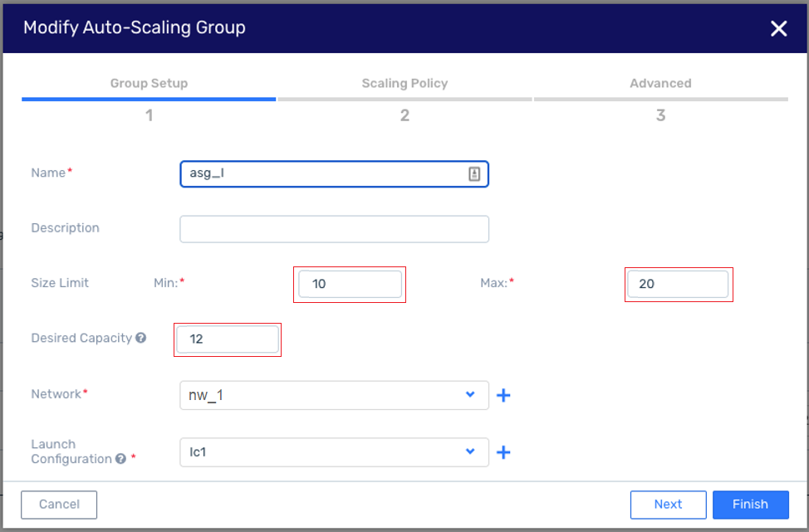Screen dimensions: 809x532
Task: Show help for Desired Capacity question mark
Action: click(x=141, y=338)
